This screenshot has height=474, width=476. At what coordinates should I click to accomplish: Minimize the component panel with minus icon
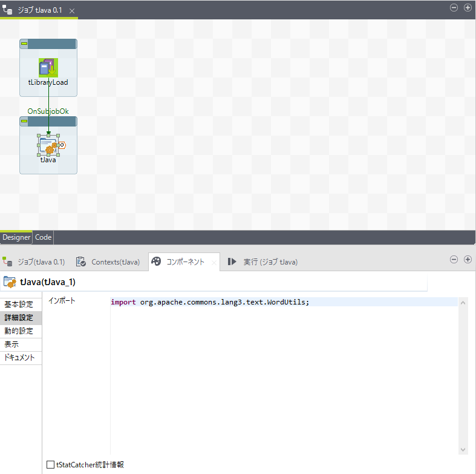pyautogui.click(x=454, y=260)
